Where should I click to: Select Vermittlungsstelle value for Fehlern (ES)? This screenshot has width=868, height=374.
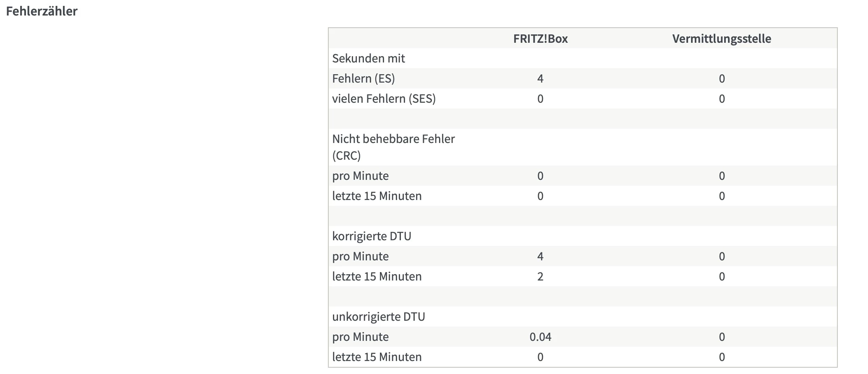721,78
